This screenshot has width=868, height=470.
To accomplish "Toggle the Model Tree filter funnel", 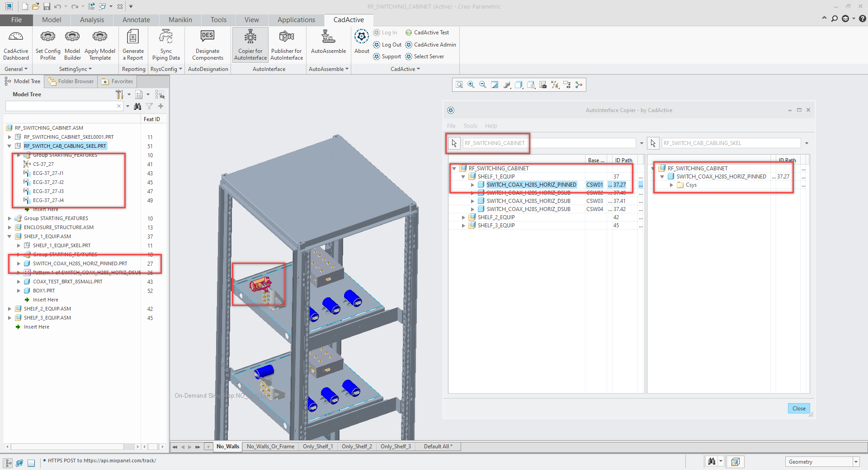I will click(x=149, y=106).
